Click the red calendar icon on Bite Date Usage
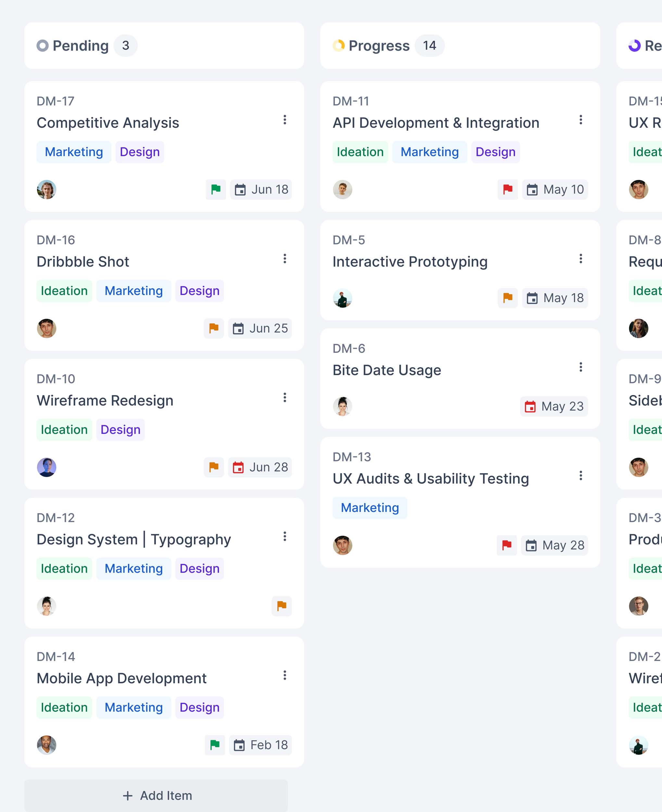The width and height of the screenshot is (662, 812). [530, 406]
